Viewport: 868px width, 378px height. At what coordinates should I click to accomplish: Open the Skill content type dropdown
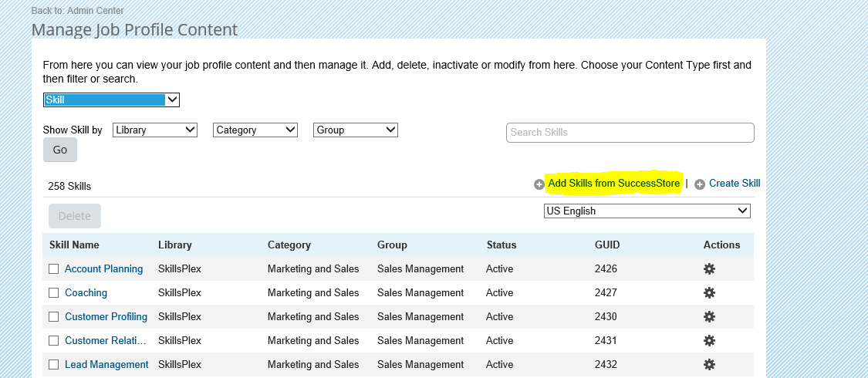[111, 100]
